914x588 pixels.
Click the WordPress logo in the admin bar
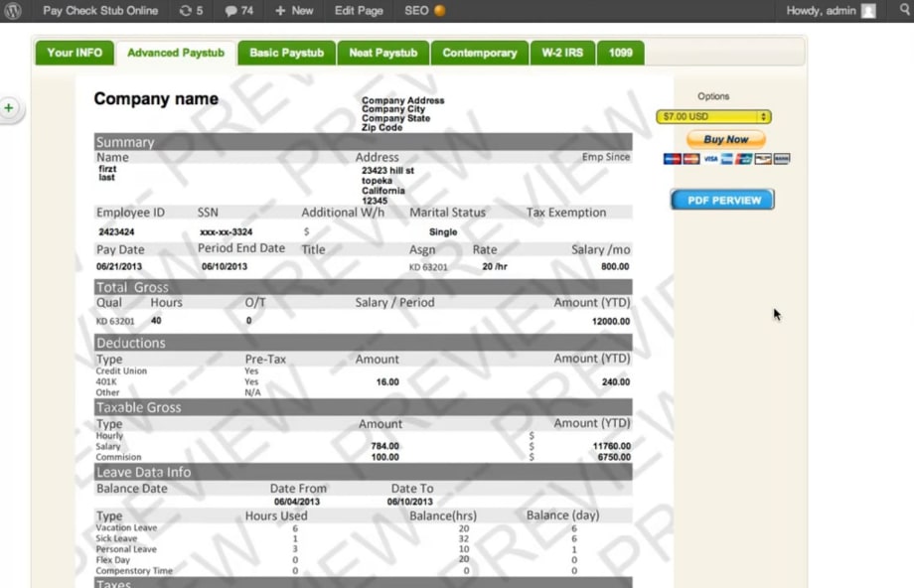coord(11,11)
